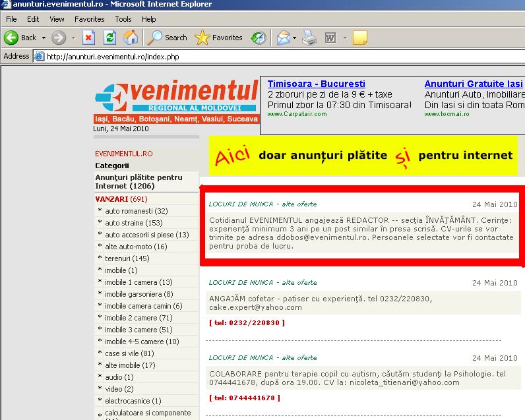Click the yellow note toolbar icon
The width and height of the screenshot is (525, 420).
point(360,38)
